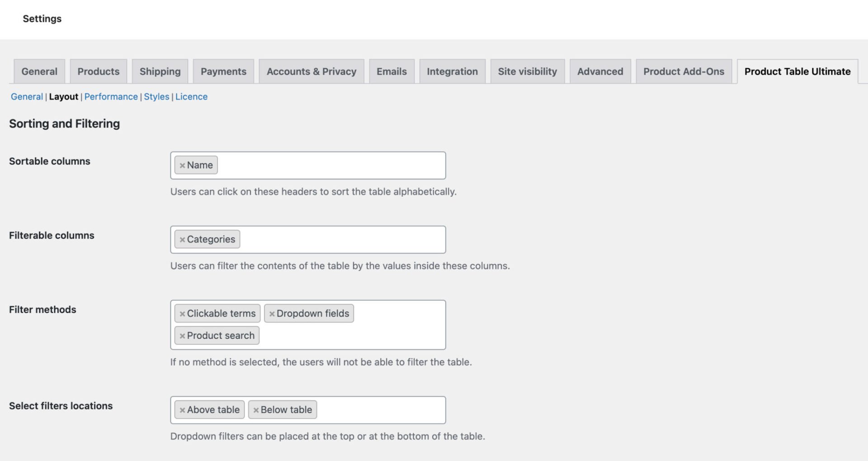The width and height of the screenshot is (868, 461).
Task: Click the Above table tag label
Action: pos(213,410)
